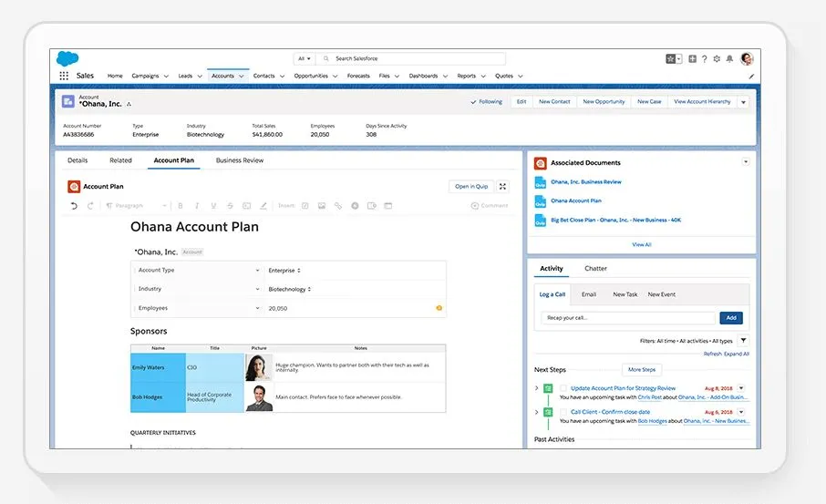Open the Biotechnology industry picklist
Screen dimensions: 826x504
coord(290,289)
